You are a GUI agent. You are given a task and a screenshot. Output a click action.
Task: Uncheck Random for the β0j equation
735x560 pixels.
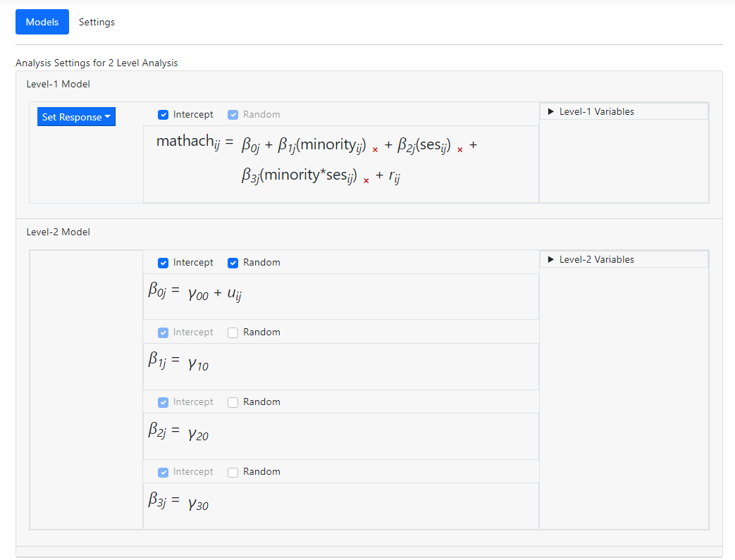pos(233,263)
